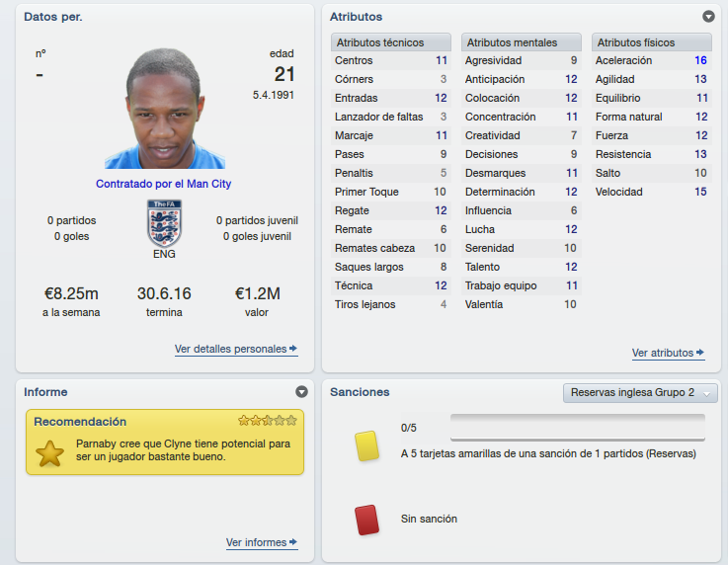
Task: Click the gold star in Recomendación
Action: 49,453
